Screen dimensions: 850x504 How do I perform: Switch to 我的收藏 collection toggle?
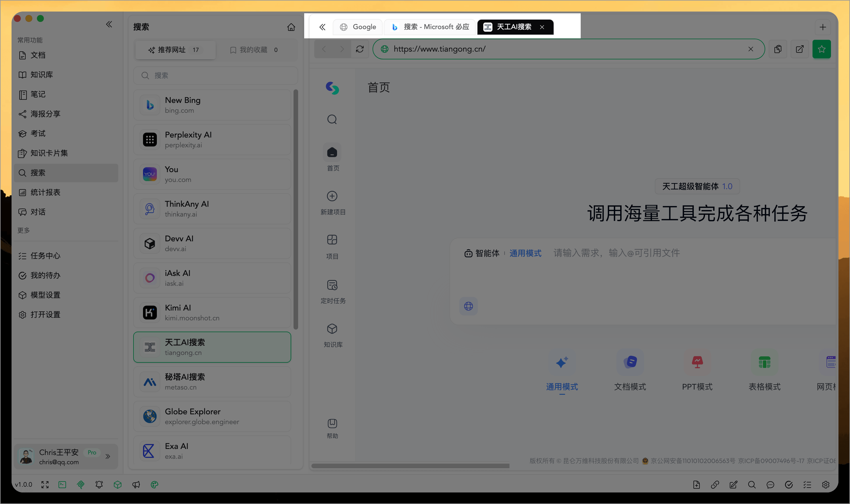[253, 50]
